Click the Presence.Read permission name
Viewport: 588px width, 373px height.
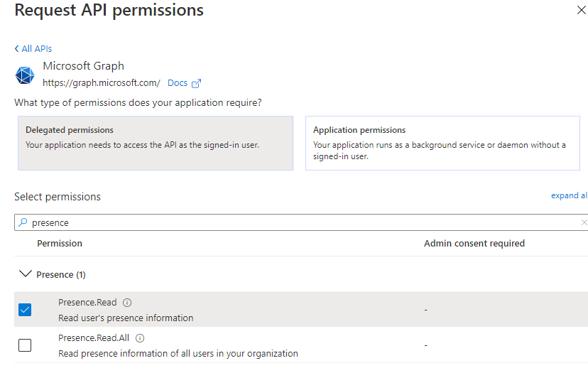click(87, 303)
